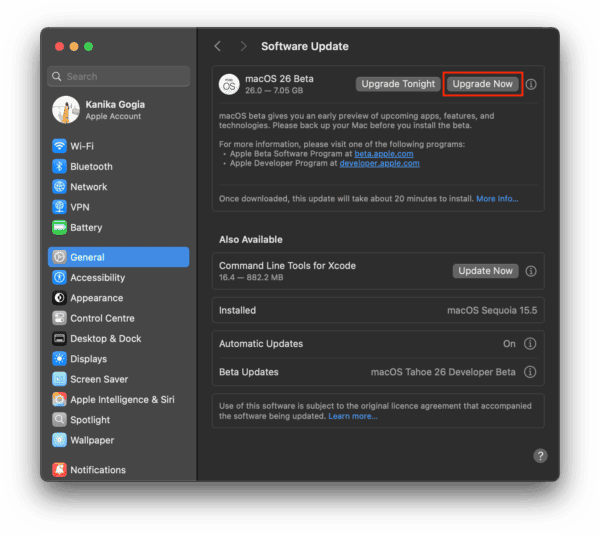Screen dimensions: 600x535
Task: Click the Wi-Fi icon in sidebar
Action: [60, 146]
